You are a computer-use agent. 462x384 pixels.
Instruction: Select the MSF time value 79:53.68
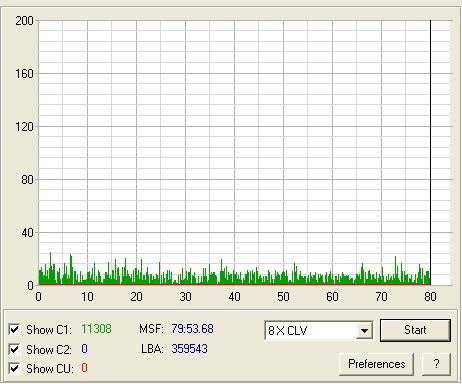click(x=192, y=329)
